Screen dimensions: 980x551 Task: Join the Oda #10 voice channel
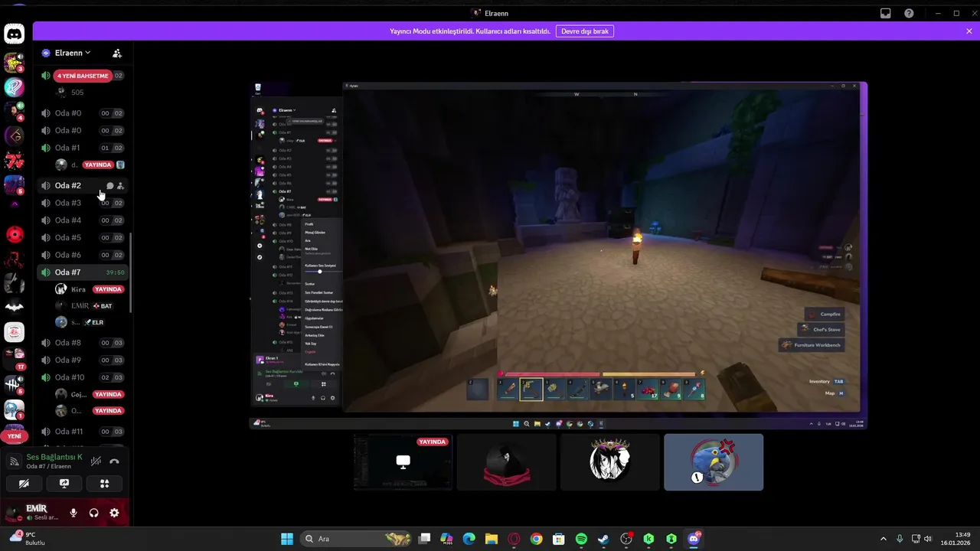click(x=83, y=377)
